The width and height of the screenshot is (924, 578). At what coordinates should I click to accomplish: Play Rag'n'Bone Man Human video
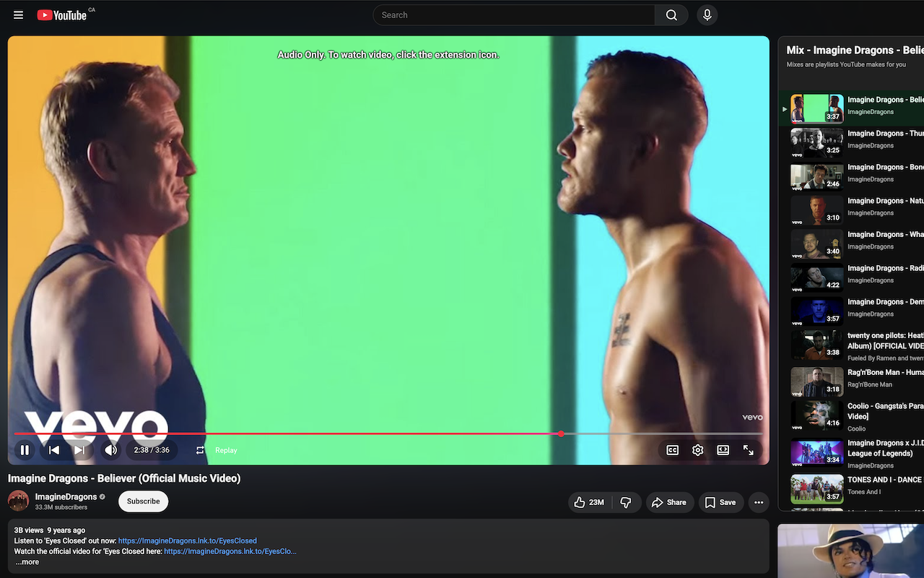(817, 382)
